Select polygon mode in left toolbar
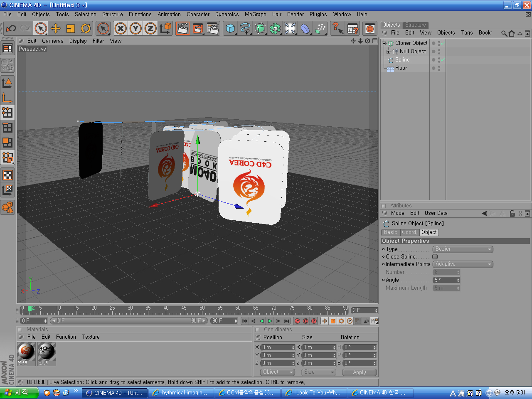 pyautogui.click(x=7, y=143)
